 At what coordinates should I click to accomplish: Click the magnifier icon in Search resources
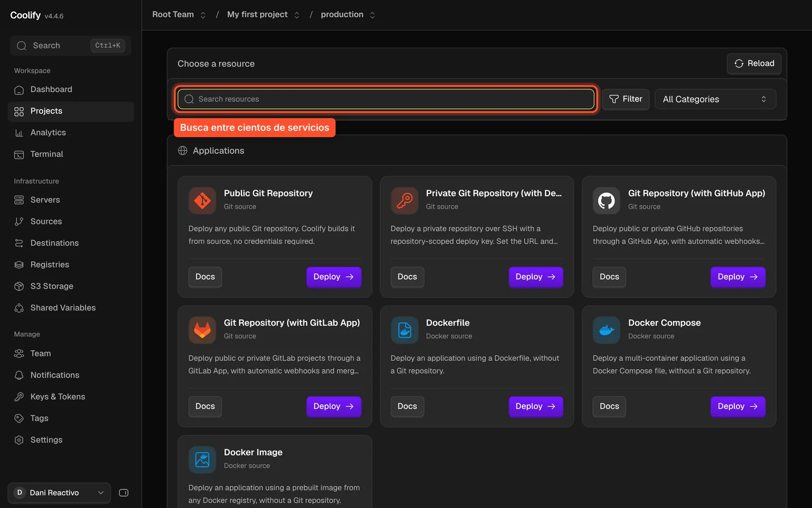click(x=189, y=99)
